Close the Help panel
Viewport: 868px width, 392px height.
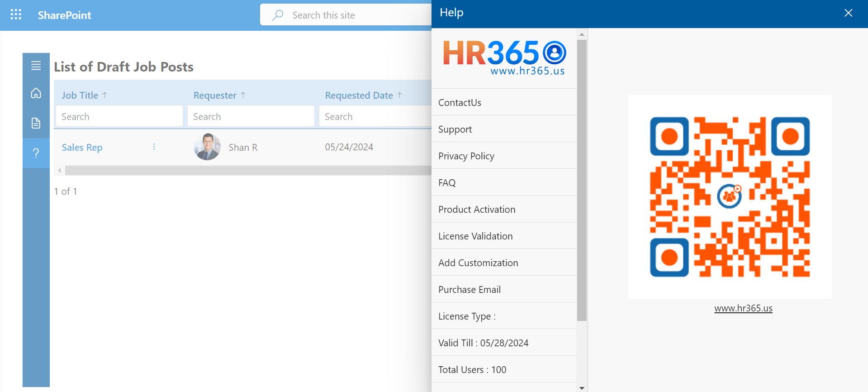848,13
